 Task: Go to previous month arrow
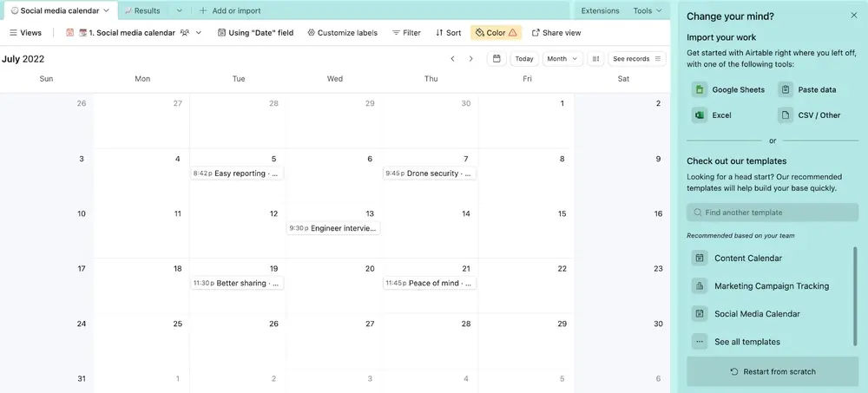[452, 59]
